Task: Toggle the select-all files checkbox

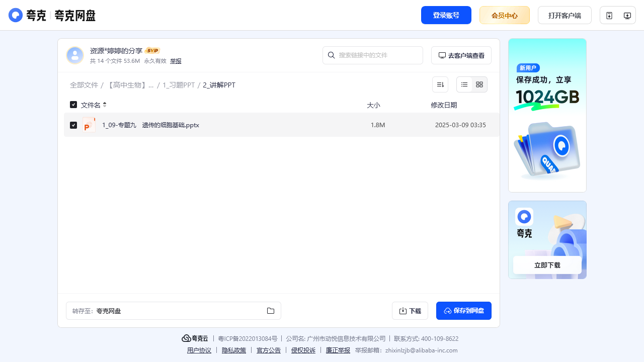Action: coord(73,105)
